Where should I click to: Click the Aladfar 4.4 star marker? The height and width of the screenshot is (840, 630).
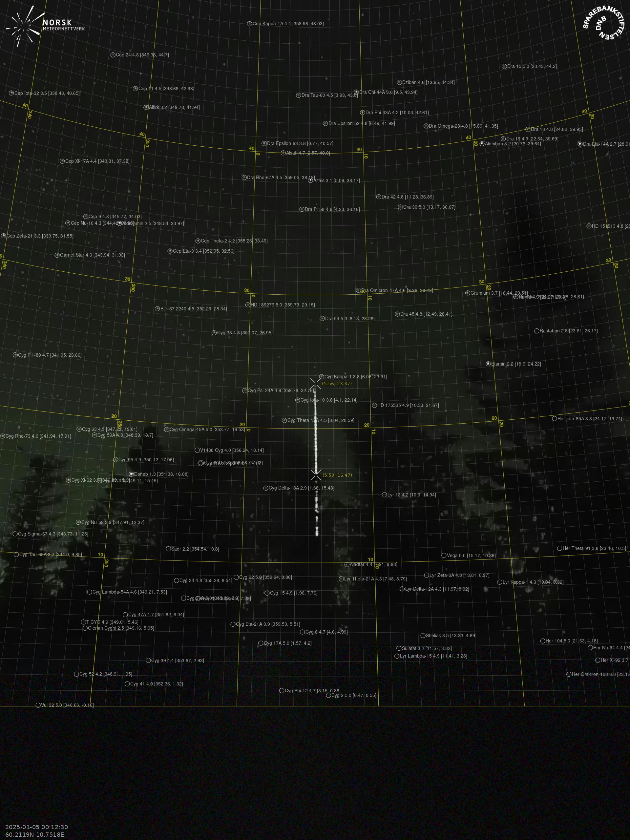pyautogui.click(x=347, y=565)
